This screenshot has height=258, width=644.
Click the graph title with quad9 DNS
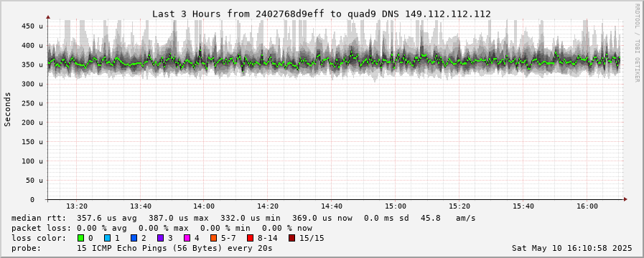pyautogui.click(x=322, y=14)
